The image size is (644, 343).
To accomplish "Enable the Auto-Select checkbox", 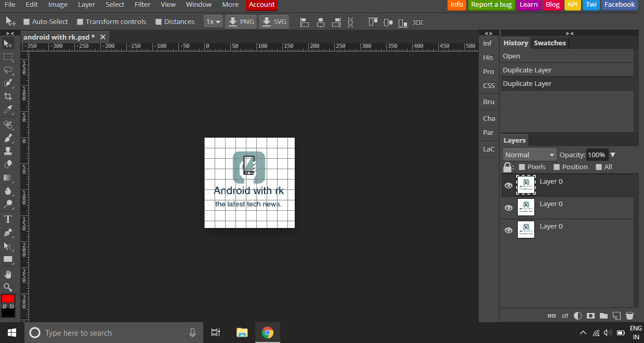I will click(27, 22).
